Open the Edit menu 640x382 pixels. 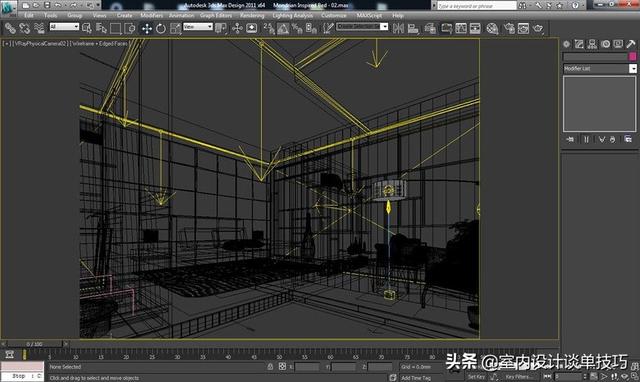pos(29,16)
